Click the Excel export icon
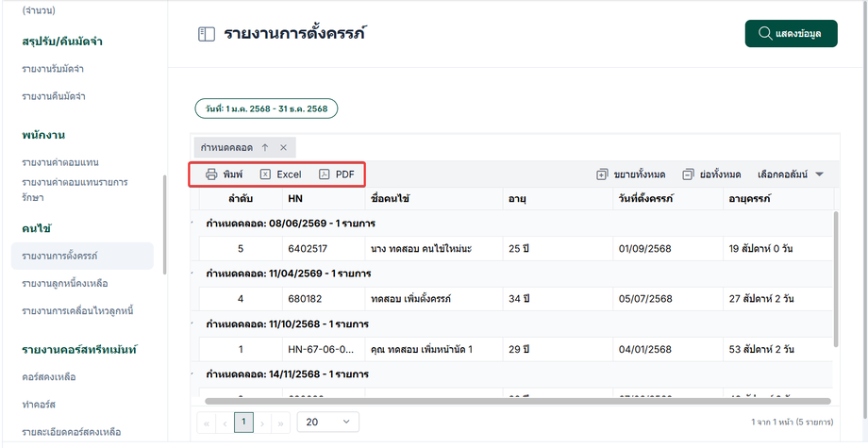This screenshot has height=448, width=868. [x=265, y=174]
